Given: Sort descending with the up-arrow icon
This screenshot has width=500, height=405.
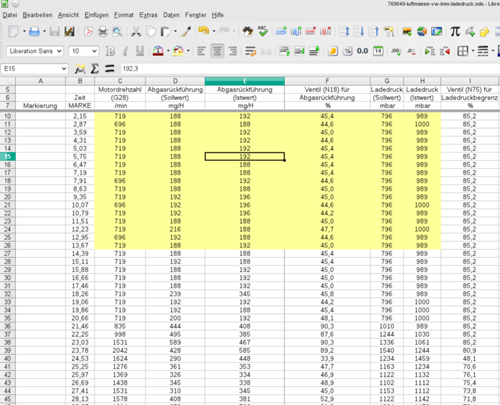Looking at the screenshot, I should pyautogui.click(x=374, y=32).
